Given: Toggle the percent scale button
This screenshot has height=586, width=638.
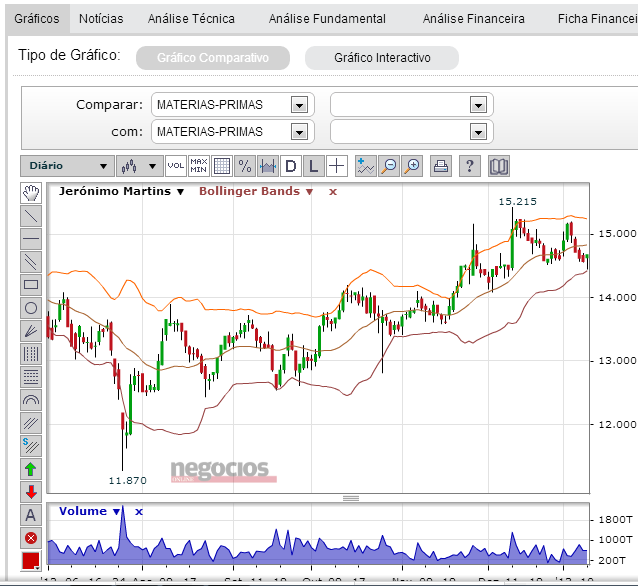Looking at the screenshot, I should [245, 166].
